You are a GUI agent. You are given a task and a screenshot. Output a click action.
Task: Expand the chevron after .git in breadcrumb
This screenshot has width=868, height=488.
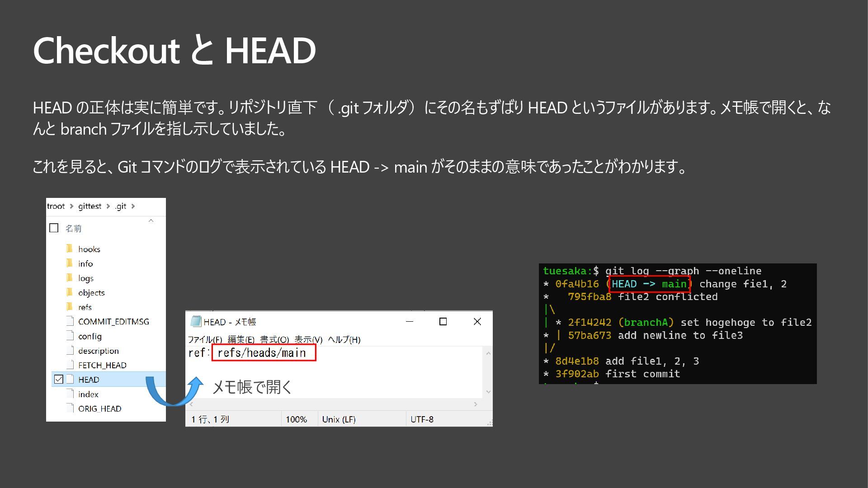click(x=133, y=206)
